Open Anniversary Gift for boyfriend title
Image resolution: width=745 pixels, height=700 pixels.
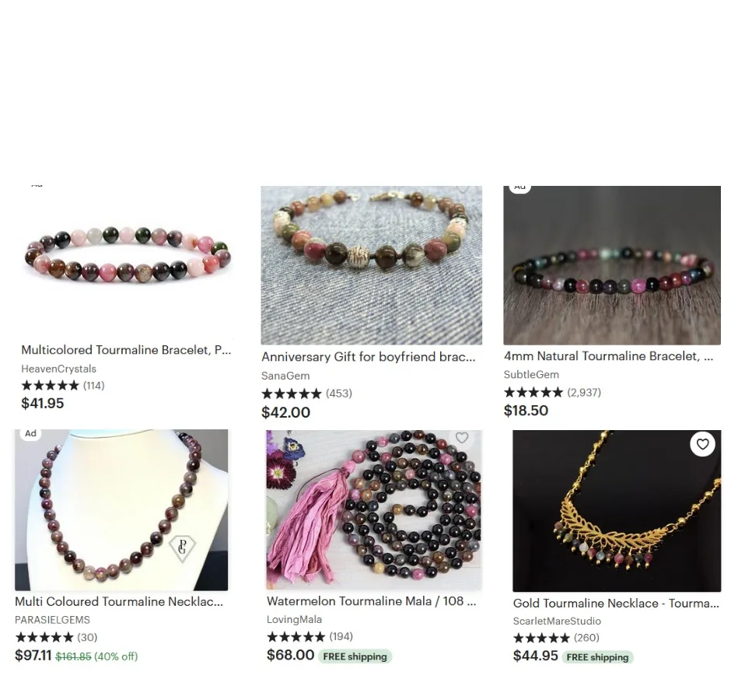pos(369,357)
